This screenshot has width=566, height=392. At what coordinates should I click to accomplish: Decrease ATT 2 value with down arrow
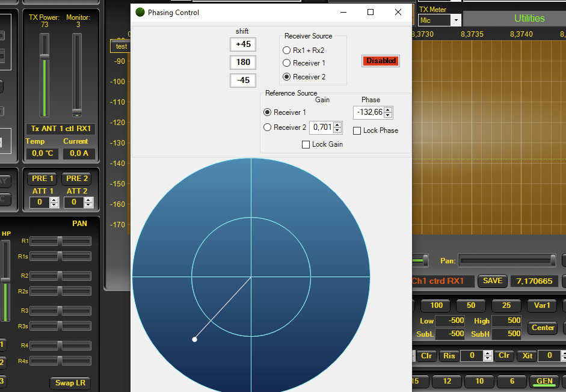click(x=88, y=205)
